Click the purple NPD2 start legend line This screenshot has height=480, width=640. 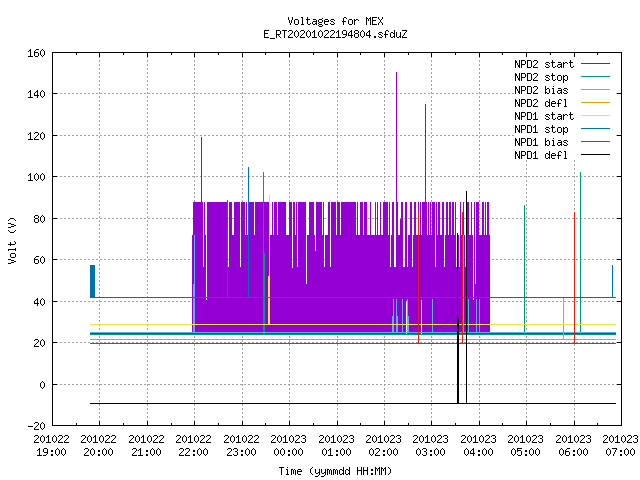pyautogui.click(x=595, y=64)
